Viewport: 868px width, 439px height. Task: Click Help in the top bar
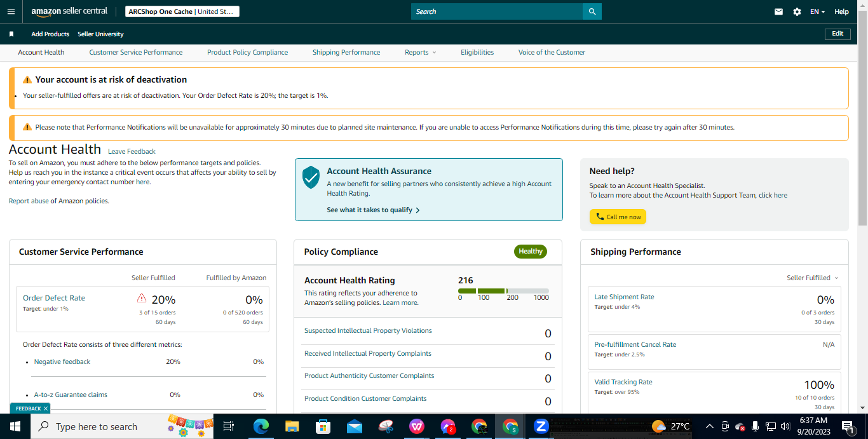click(841, 11)
